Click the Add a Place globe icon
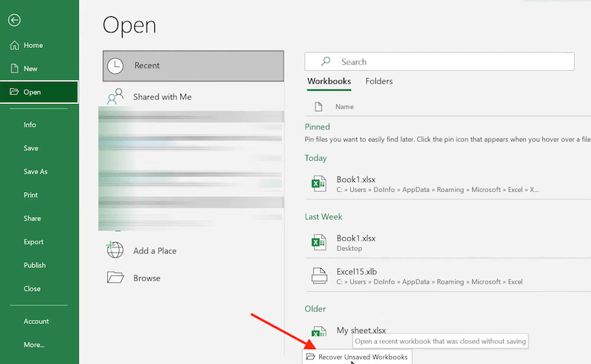The height and width of the screenshot is (364, 591). [x=115, y=250]
